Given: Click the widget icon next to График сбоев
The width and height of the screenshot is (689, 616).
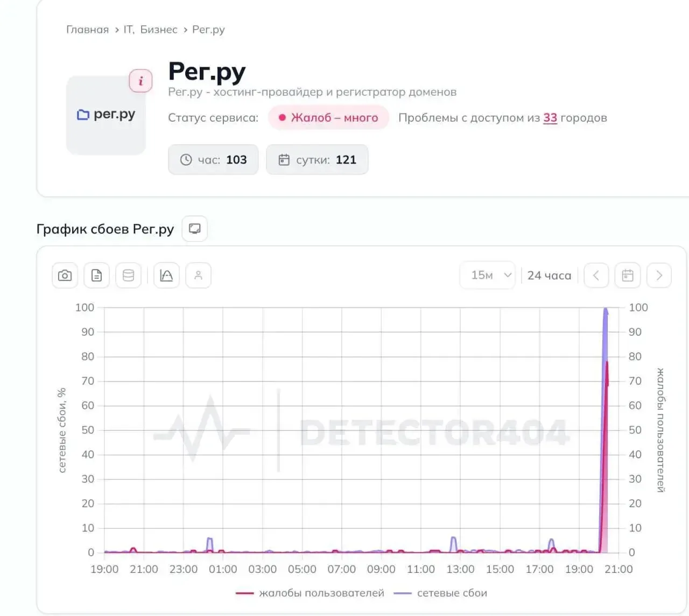Looking at the screenshot, I should click(194, 229).
